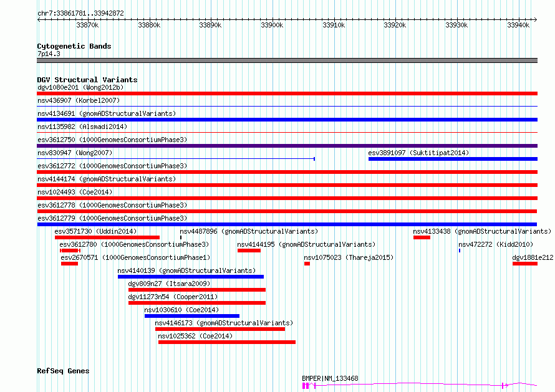The image size is (555, 392).
Task: Click the red dgv1080e201 variant bar
Action: click(287, 93)
